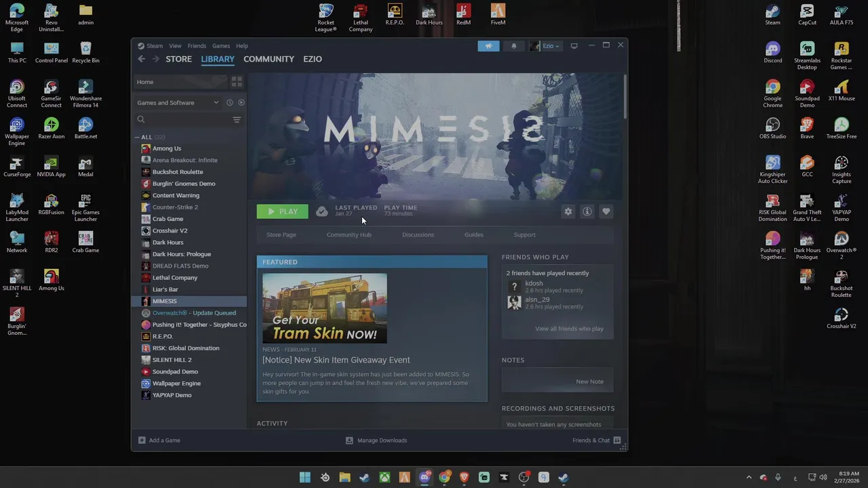Open friend alsn_29 entry
The width and height of the screenshot is (868, 488).
point(557,302)
